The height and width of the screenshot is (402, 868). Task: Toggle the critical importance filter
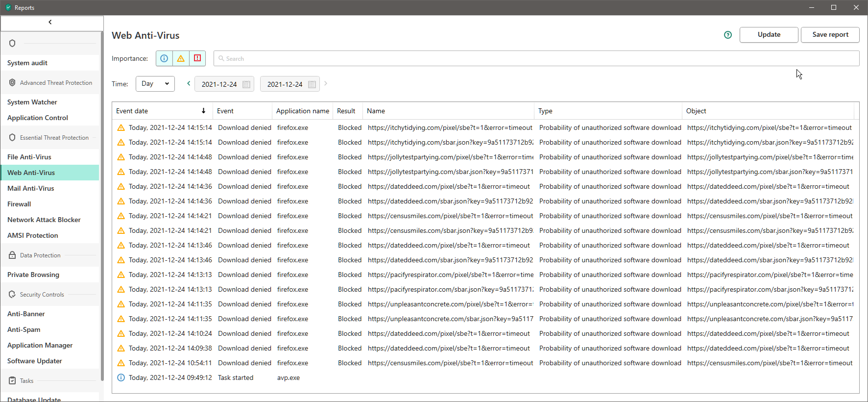[x=197, y=58]
